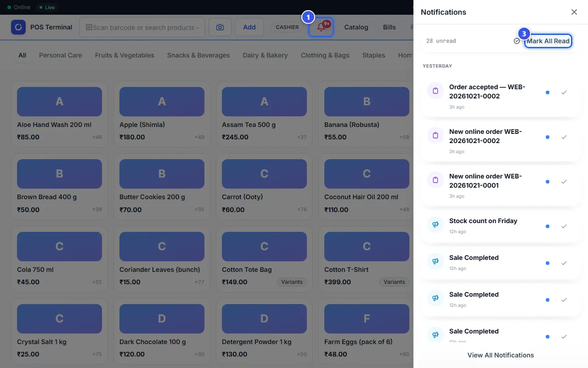Click Variants badge on Cotton Tote Bag

(292, 282)
